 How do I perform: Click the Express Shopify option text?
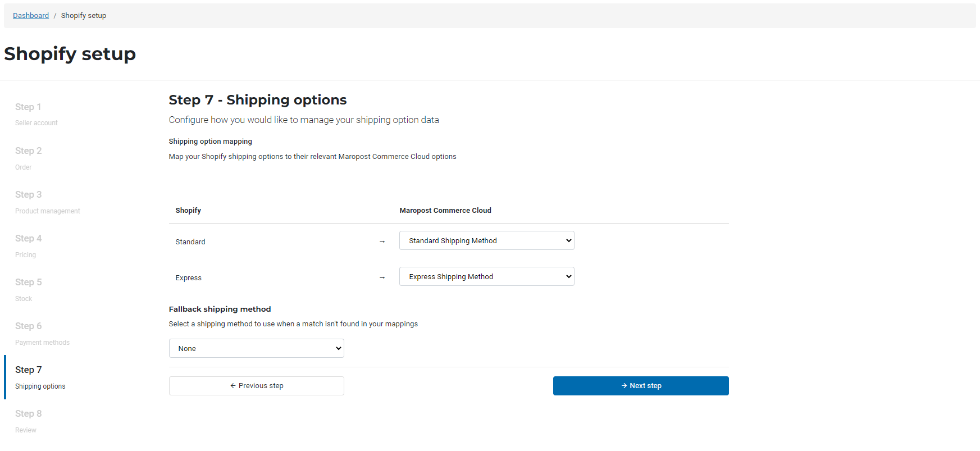pos(189,278)
